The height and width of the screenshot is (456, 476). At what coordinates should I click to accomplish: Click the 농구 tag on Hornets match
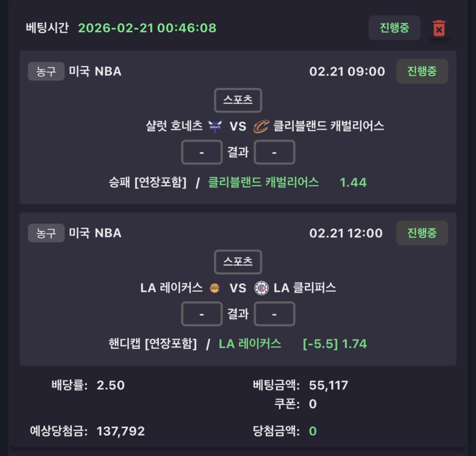[46, 72]
